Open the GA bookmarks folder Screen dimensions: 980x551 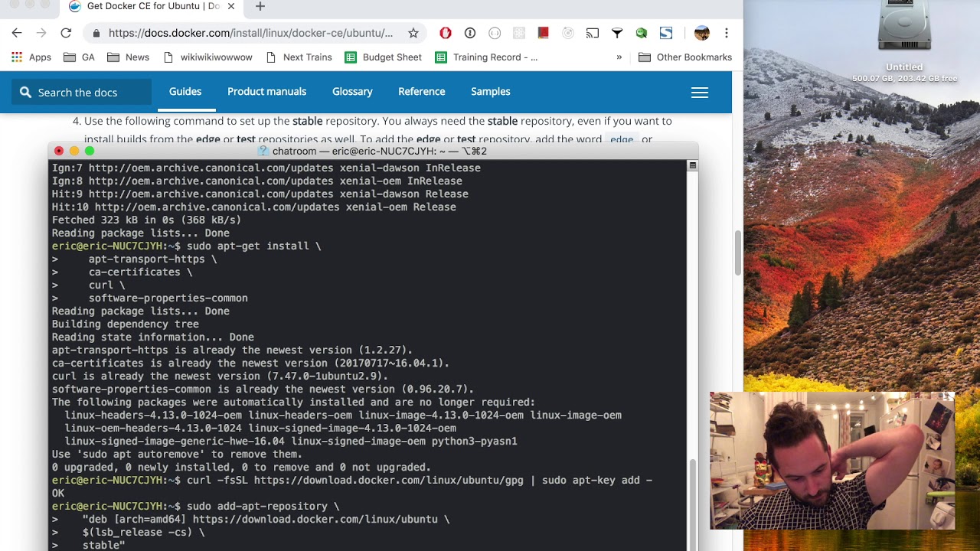click(80, 57)
